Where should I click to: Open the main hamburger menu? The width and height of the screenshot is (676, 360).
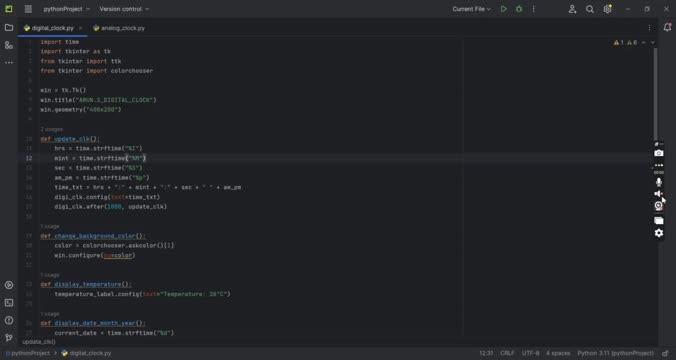(x=28, y=9)
